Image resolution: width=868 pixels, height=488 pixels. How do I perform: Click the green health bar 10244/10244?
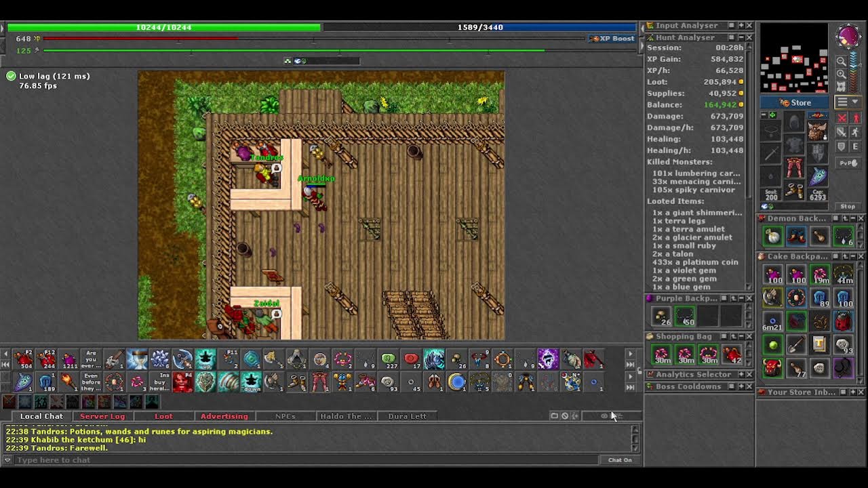tap(163, 27)
